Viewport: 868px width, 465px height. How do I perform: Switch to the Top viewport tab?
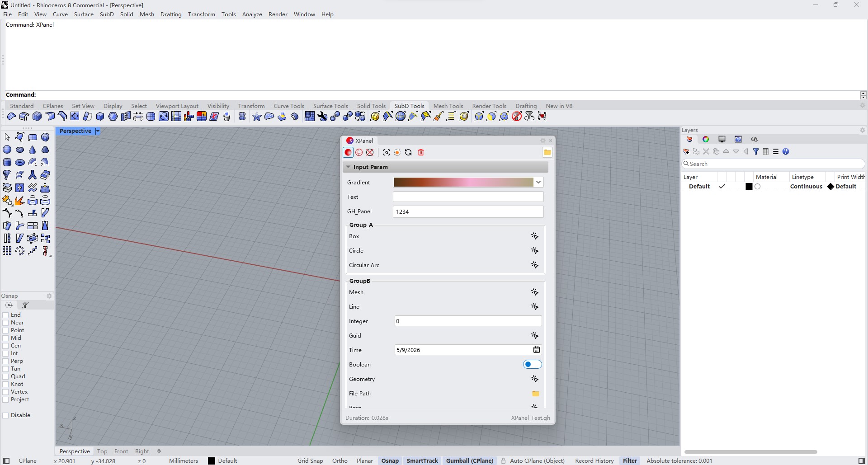click(x=102, y=451)
